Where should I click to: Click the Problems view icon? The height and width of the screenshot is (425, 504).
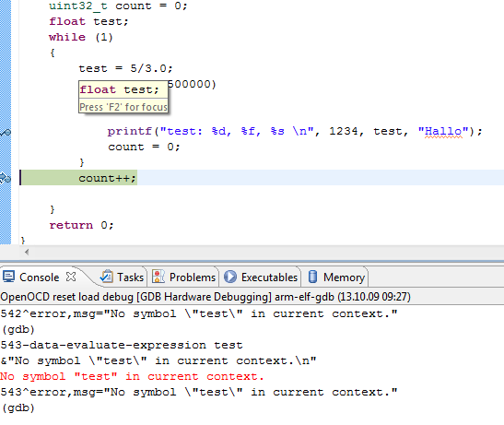pyautogui.click(x=158, y=277)
